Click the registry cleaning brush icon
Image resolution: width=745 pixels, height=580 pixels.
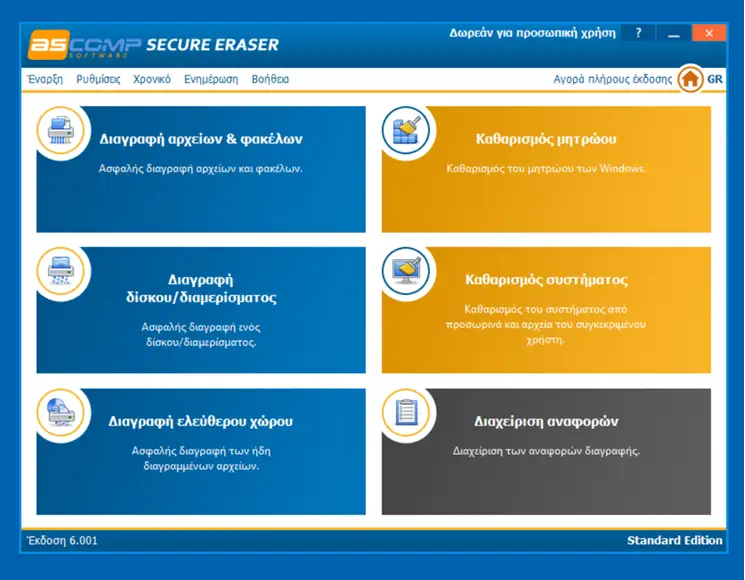[x=406, y=130]
